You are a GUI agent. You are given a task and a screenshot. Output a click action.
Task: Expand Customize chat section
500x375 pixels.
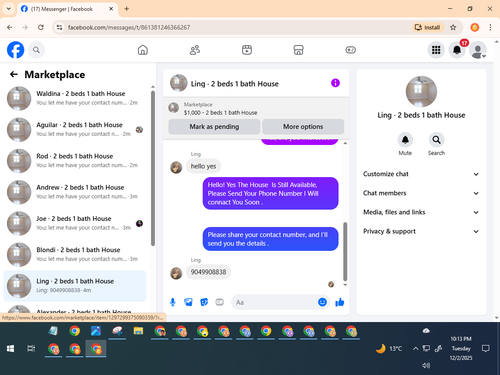click(x=421, y=174)
